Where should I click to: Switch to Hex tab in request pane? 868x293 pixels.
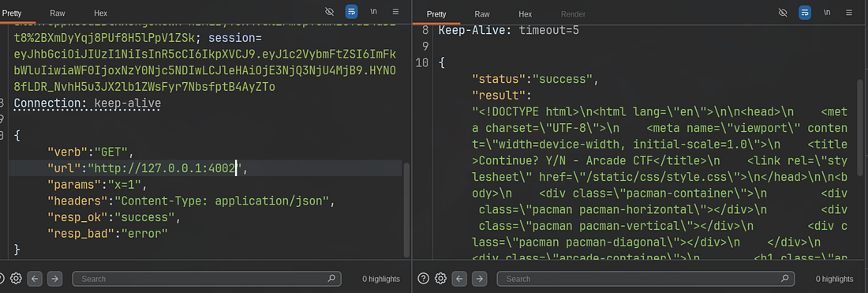coord(101,13)
